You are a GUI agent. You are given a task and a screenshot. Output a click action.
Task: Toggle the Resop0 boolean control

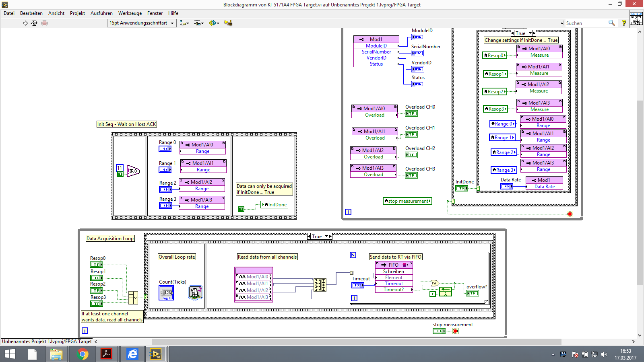pos(96,265)
